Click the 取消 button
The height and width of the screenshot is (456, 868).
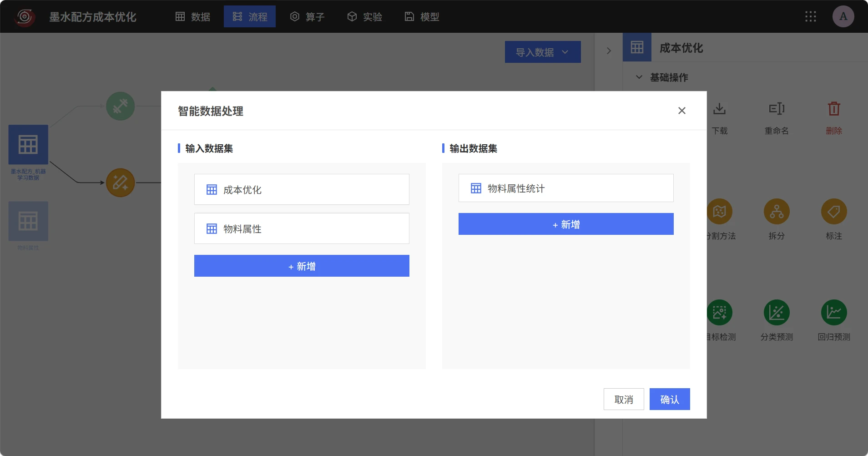[624, 399]
